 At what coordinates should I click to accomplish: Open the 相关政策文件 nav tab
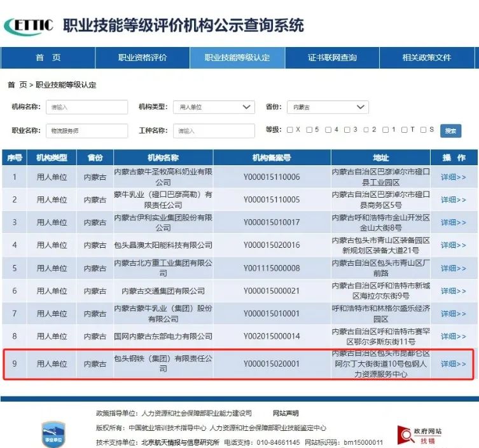click(427, 58)
